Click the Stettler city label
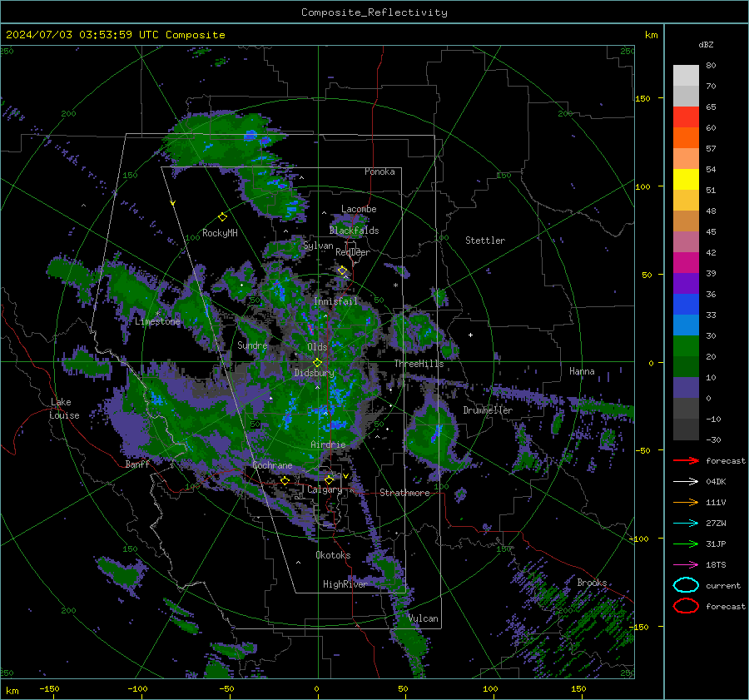749x700 pixels. 485,241
